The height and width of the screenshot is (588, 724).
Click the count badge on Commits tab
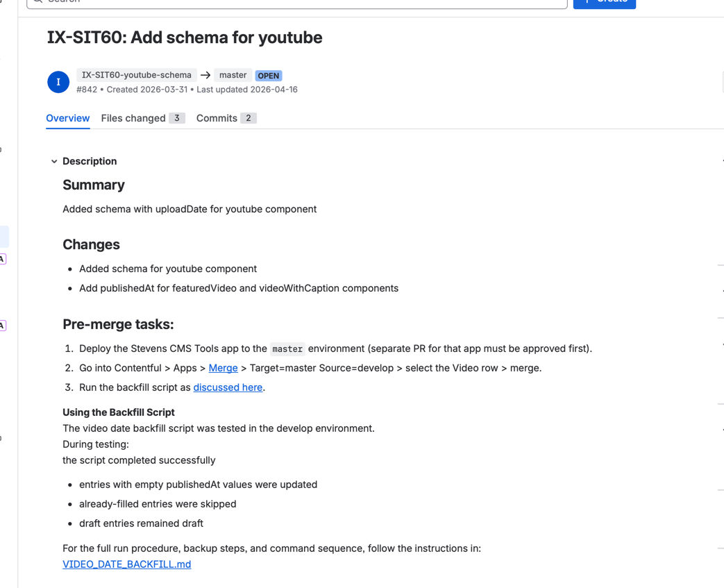pyautogui.click(x=248, y=118)
